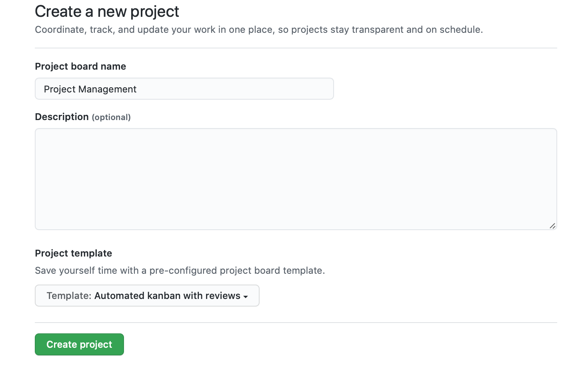This screenshot has width=588, height=377.
Task: Open the Project template dropdown
Action: 147,296
